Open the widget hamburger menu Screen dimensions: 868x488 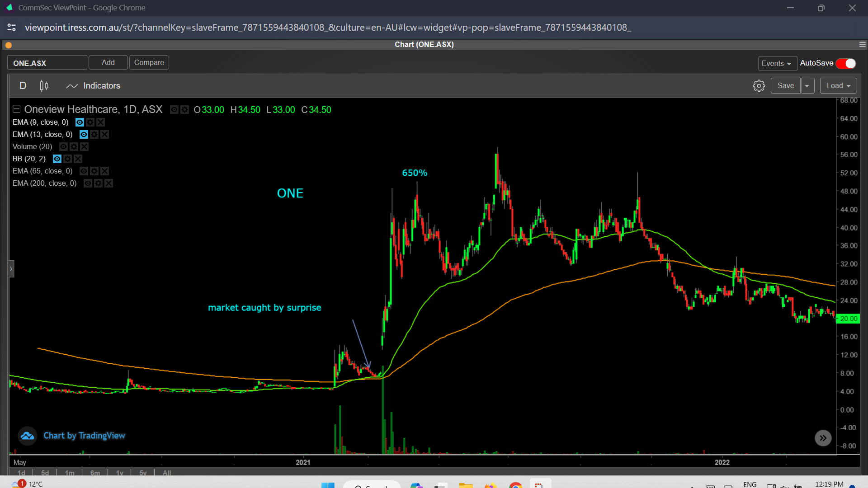click(862, 44)
